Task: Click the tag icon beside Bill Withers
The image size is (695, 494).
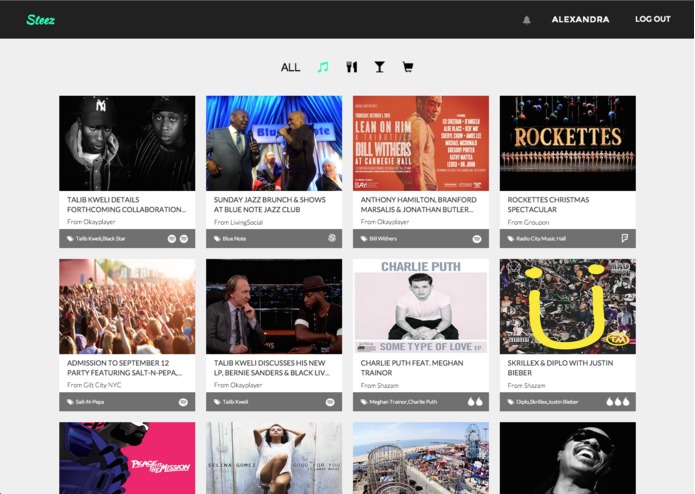Action: 364,239
